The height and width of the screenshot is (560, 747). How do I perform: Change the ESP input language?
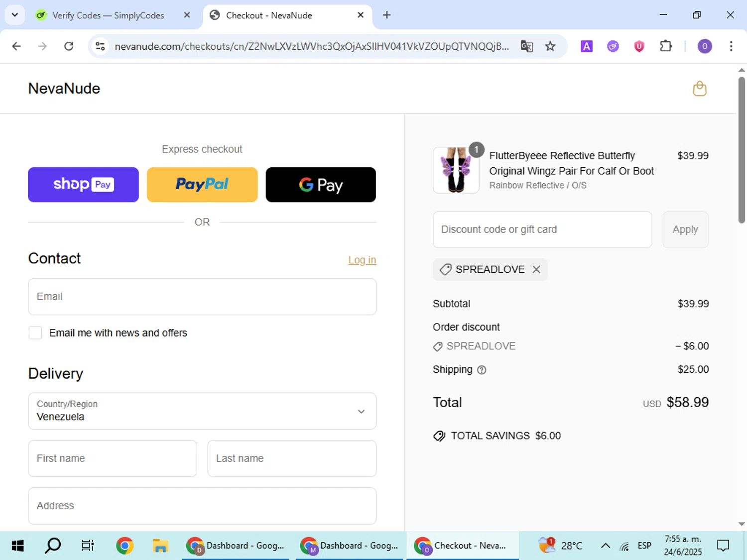[x=644, y=546]
